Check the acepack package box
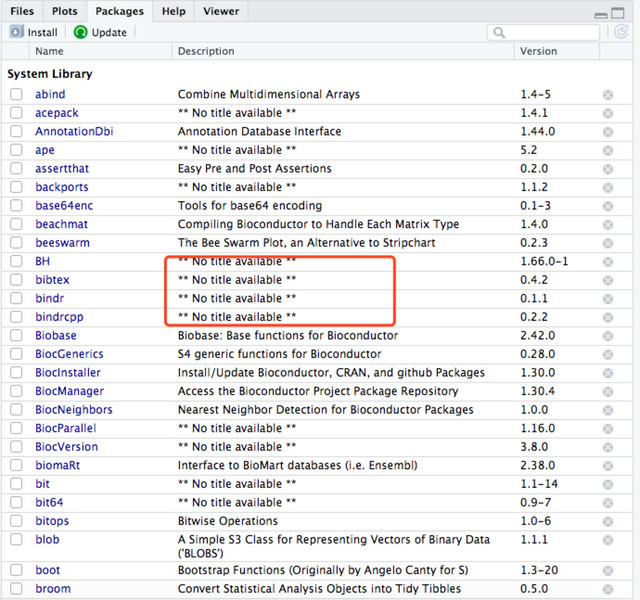The height and width of the screenshot is (600, 640). (16, 113)
